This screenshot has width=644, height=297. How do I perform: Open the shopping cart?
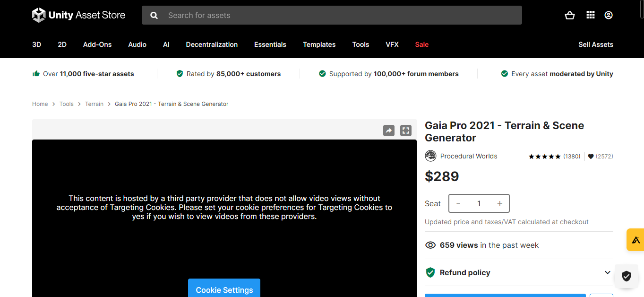[570, 15]
